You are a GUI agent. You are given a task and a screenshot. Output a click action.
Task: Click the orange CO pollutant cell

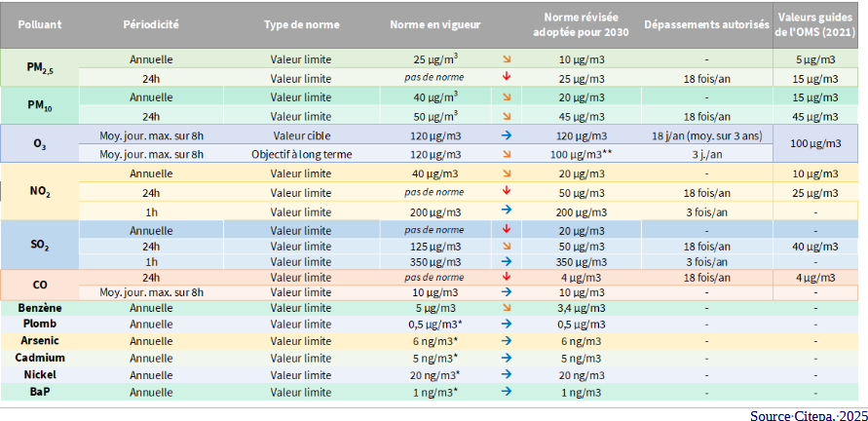40,284
